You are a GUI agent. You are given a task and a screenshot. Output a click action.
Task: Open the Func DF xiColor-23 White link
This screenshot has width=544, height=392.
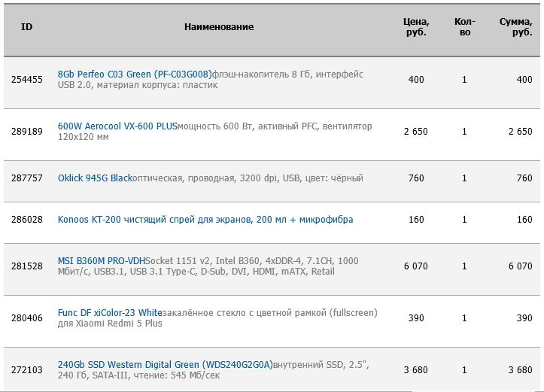[110, 312]
